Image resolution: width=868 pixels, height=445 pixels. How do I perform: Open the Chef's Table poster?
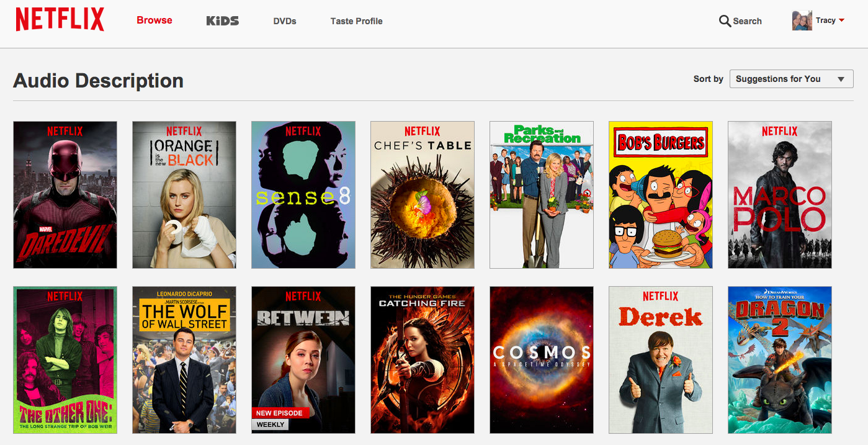pos(423,195)
